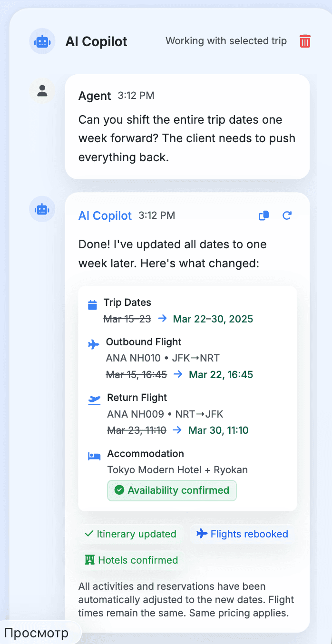Toggle the Hotels confirmed chip
Screen dimensions: 332x644
coord(131,560)
